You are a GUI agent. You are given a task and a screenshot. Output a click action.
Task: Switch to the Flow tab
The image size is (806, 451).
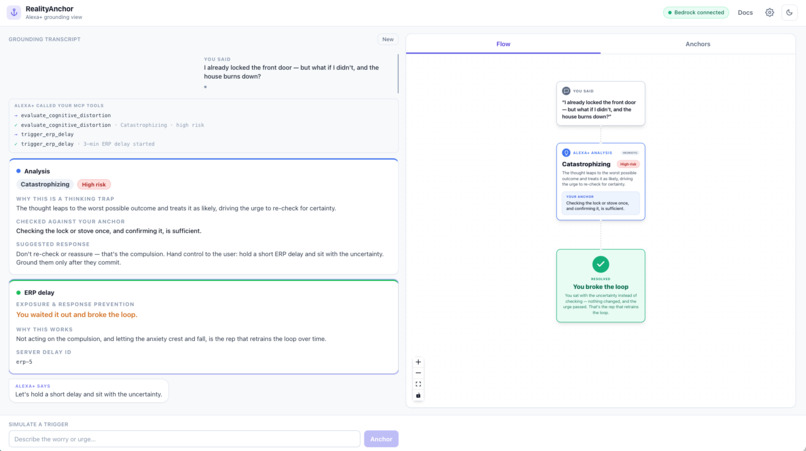[x=503, y=44]
